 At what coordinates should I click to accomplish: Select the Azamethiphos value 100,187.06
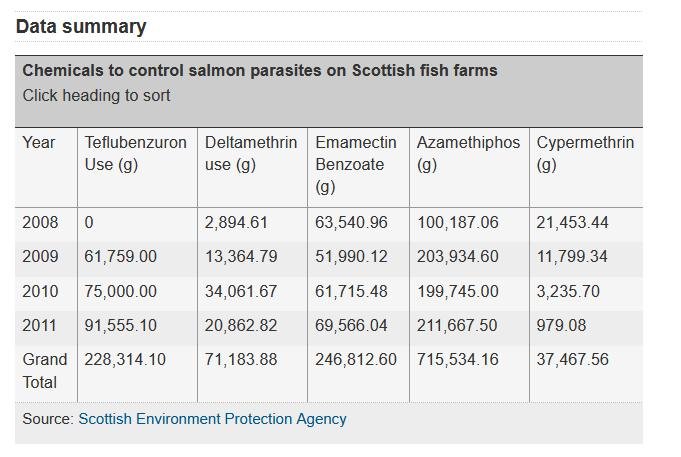pos(457,223)
